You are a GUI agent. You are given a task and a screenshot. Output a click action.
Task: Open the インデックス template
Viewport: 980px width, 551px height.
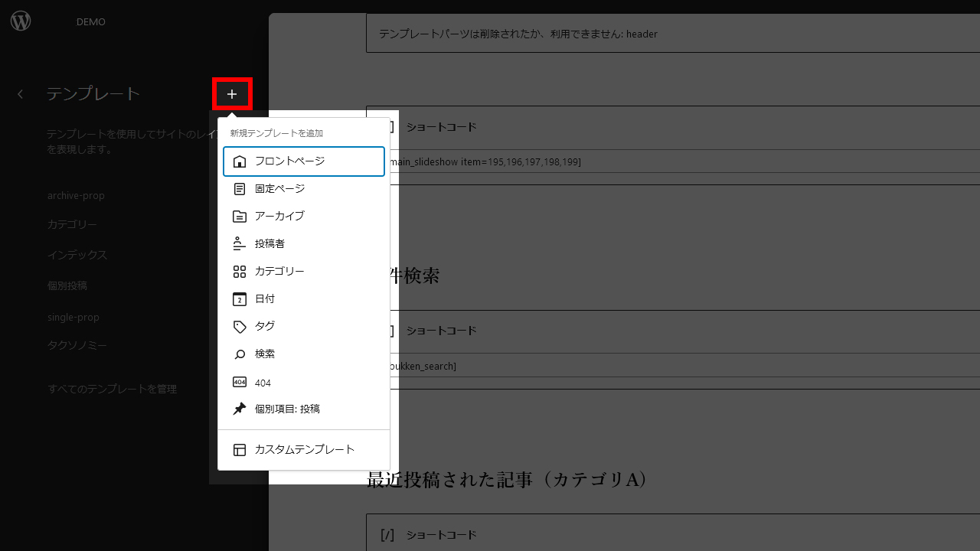77,255
